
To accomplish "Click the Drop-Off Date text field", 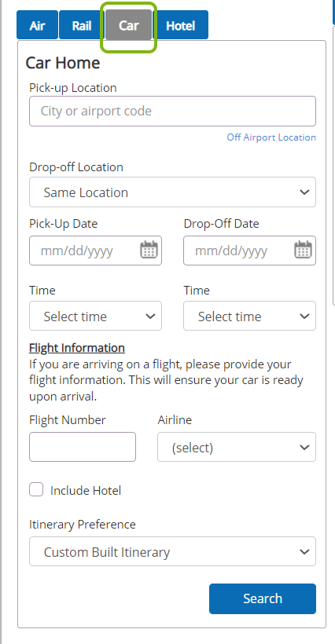I will pos(238,251).
